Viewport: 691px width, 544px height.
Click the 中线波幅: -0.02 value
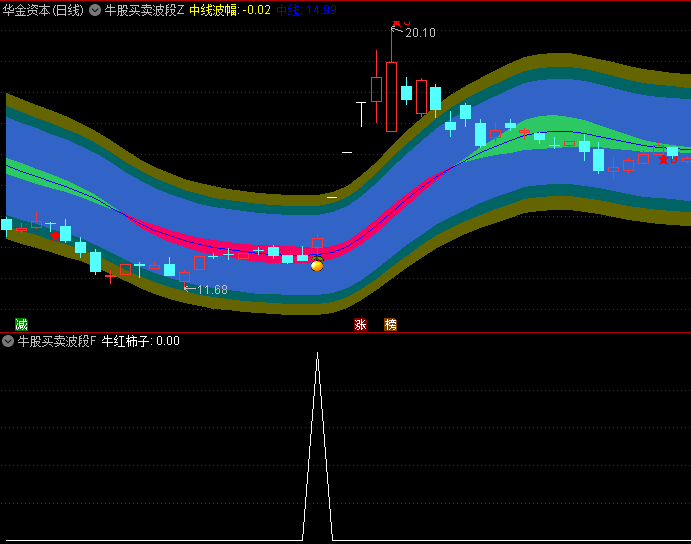[x=230, y=10]
